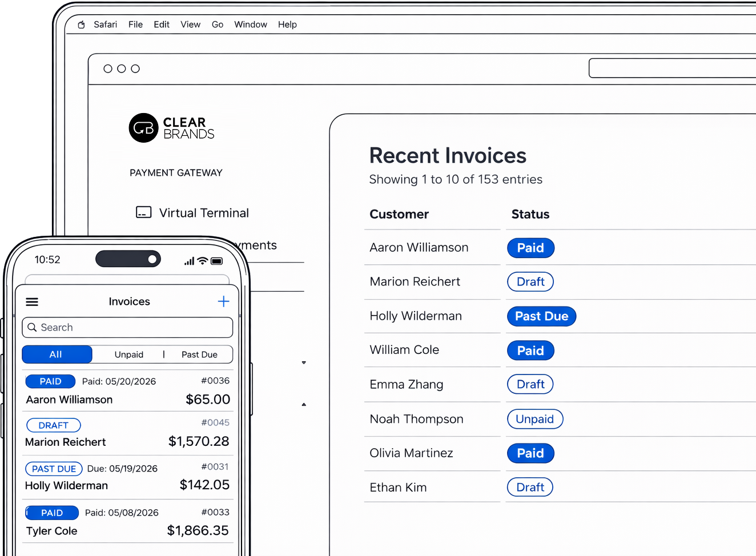
Task: Tap the plus icon to add invoice
Action: tap(223, 301)
